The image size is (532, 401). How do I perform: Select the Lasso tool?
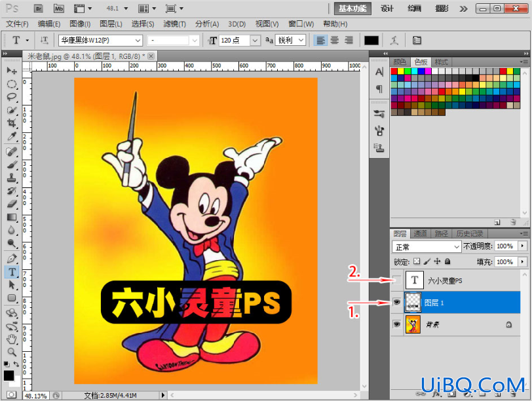pos(12,97)
